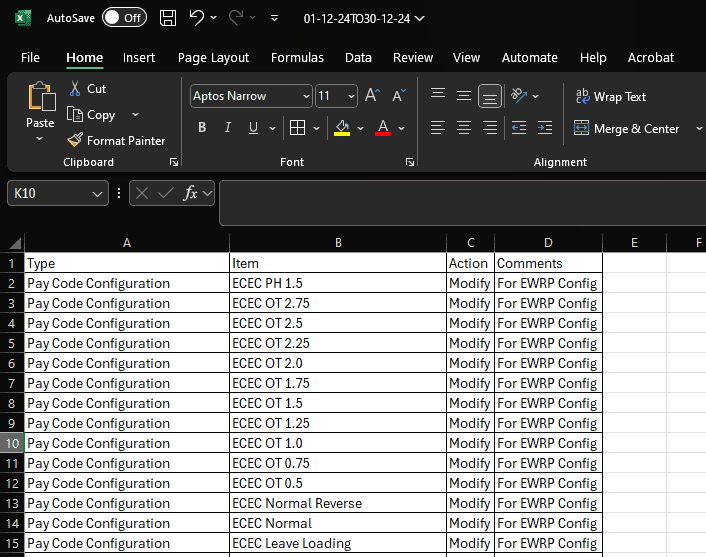The width and height of the screenshot is (706, 557).
Task: Toggle Underline formatting
Action: 253,128
